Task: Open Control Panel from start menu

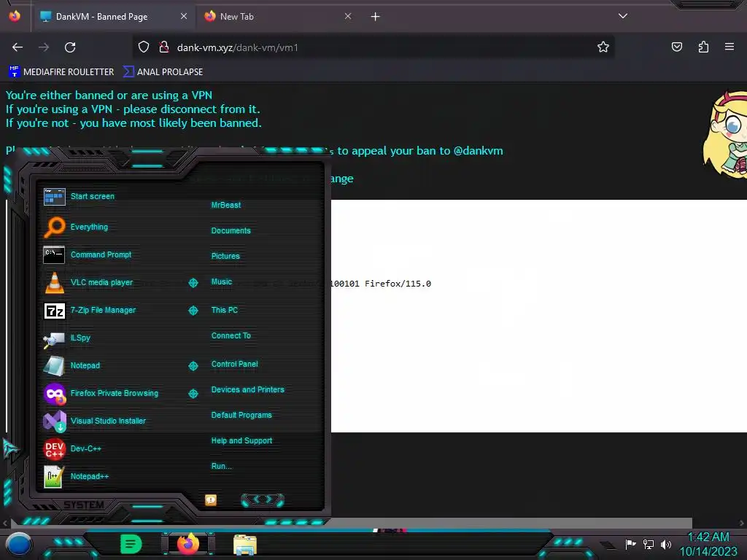Action: (234, 364)
